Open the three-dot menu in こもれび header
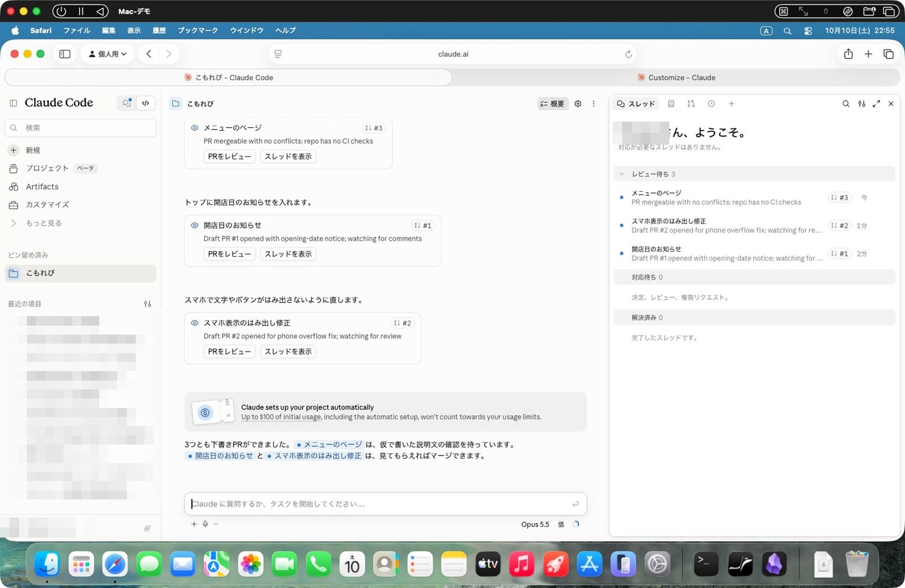 coord(593,103)
